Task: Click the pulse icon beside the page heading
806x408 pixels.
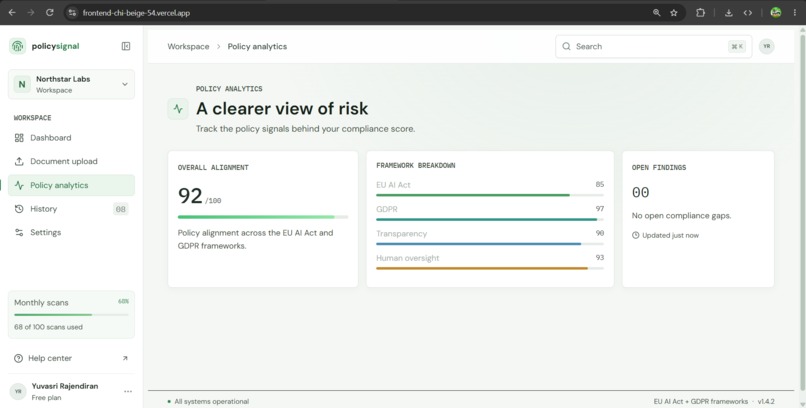Action: 178,109
